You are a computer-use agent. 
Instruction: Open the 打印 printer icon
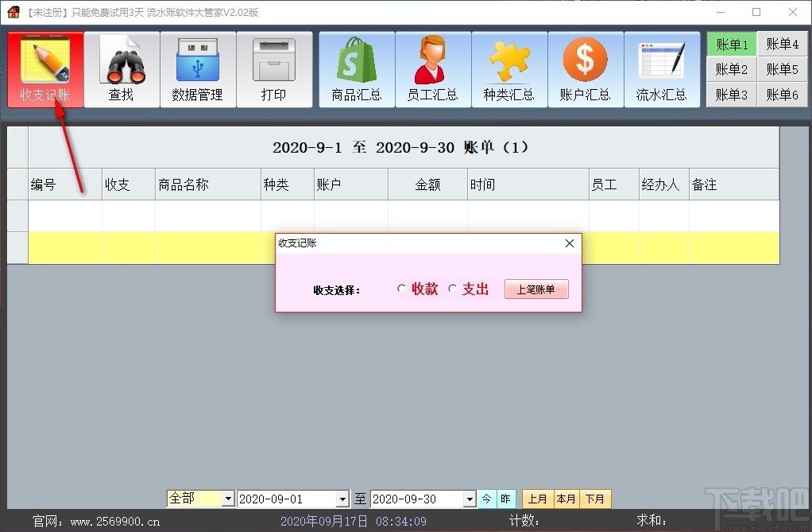pyautogui.click(x=274, y=68)
